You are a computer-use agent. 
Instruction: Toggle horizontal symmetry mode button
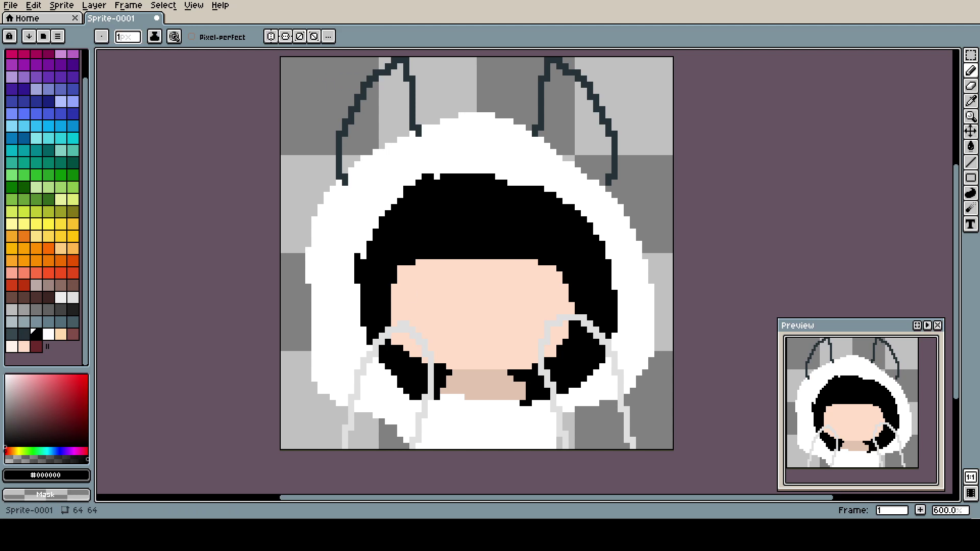pyautogui.click(x=271, y=36)
